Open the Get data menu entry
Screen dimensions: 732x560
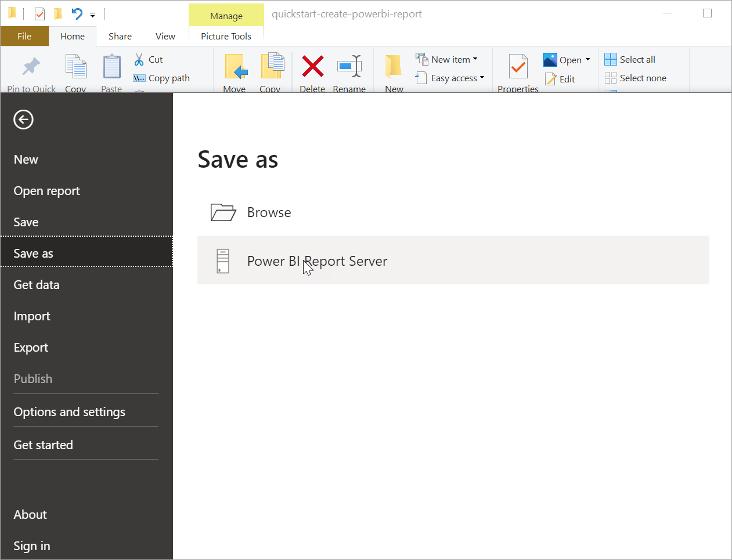(36, 284)
